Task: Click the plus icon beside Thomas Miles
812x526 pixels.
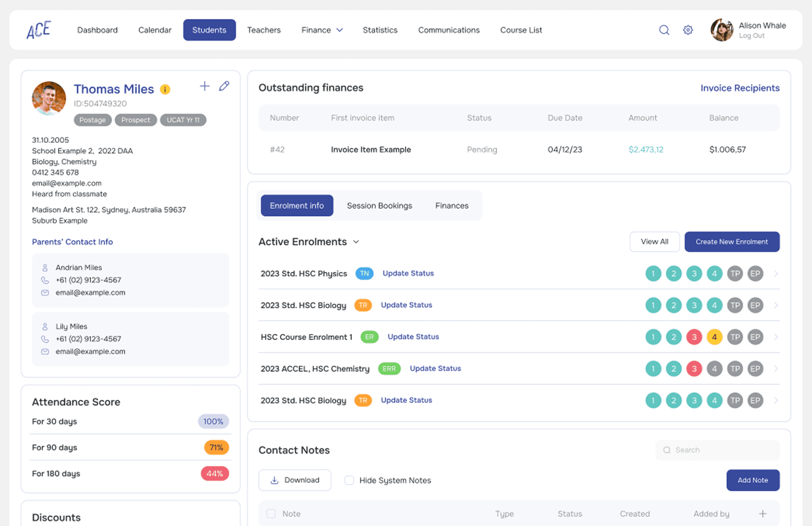Action: (204, 86)
